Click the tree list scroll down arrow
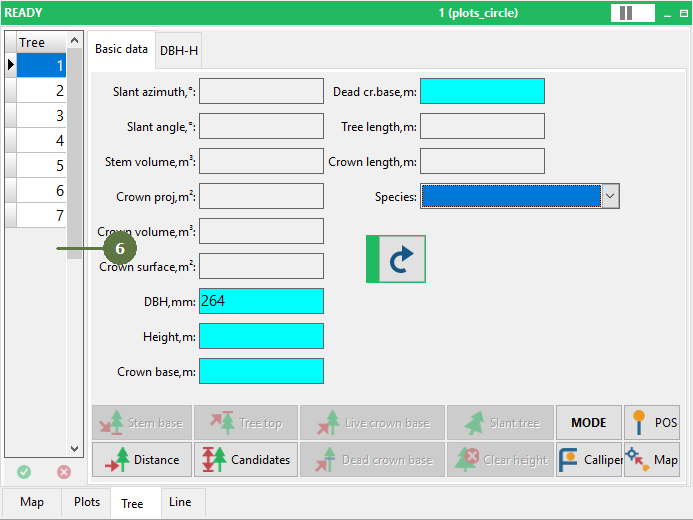Viewport: 693px width, 520px height. (74, 449)
